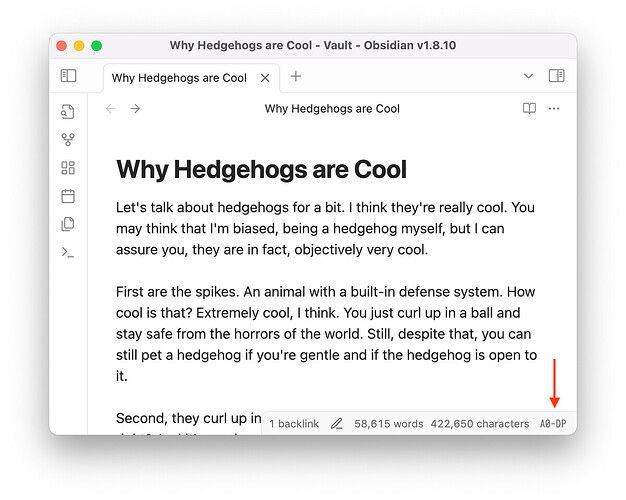
Task: Navigate forward in note history
Action: (x=135, y=109)
